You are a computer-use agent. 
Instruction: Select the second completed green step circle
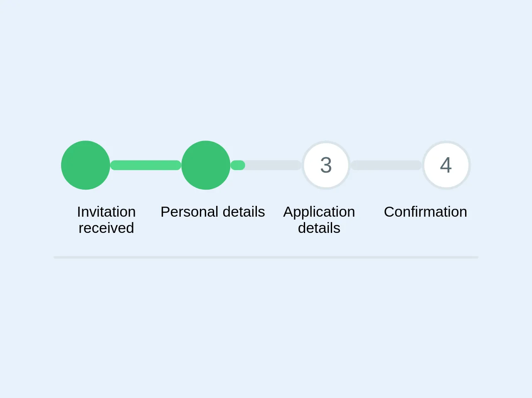click(206, 165)
